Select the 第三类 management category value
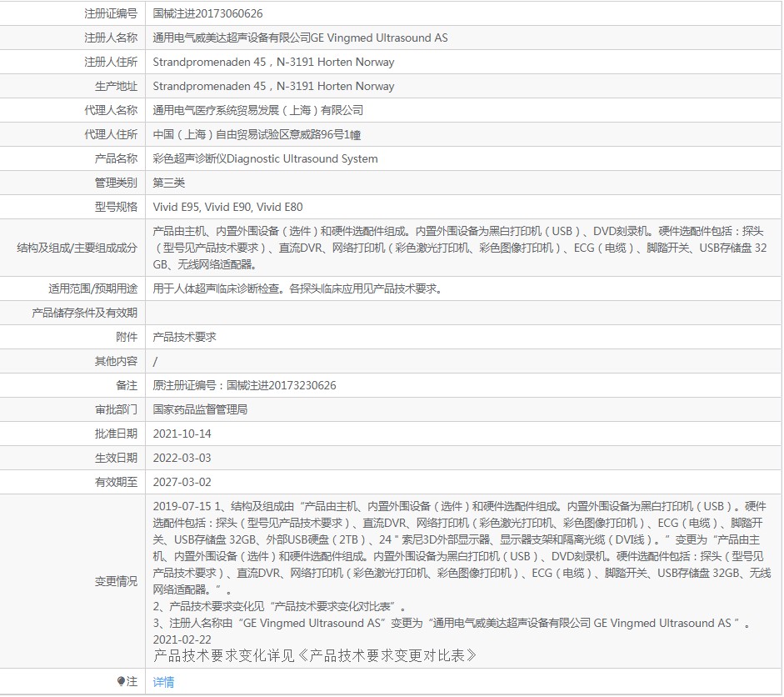784x697 pixels. coord(169,183)
